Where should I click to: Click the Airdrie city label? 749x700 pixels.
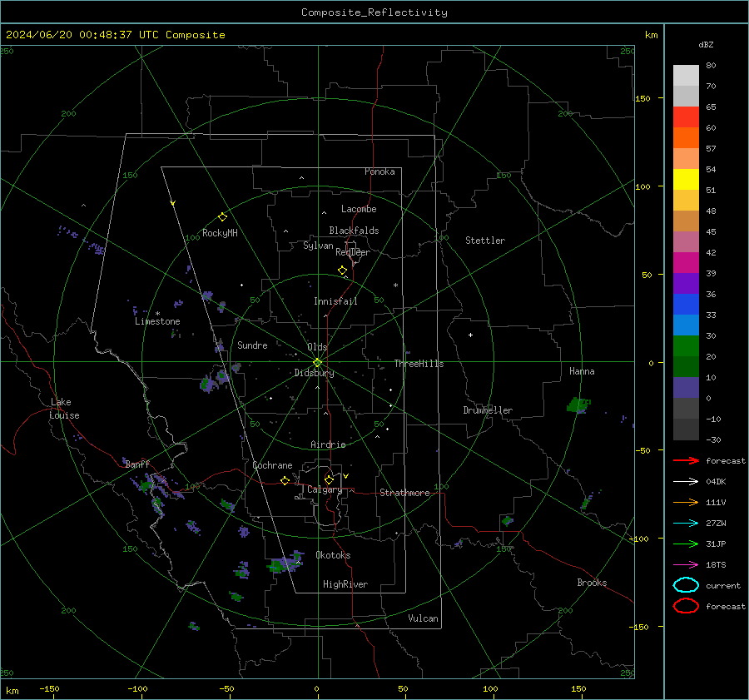tap(328, 444)
